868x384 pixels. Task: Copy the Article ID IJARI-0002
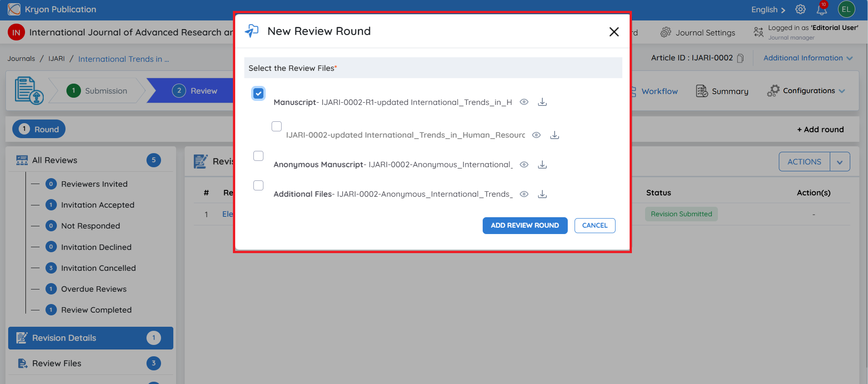[x=741, y=58]
